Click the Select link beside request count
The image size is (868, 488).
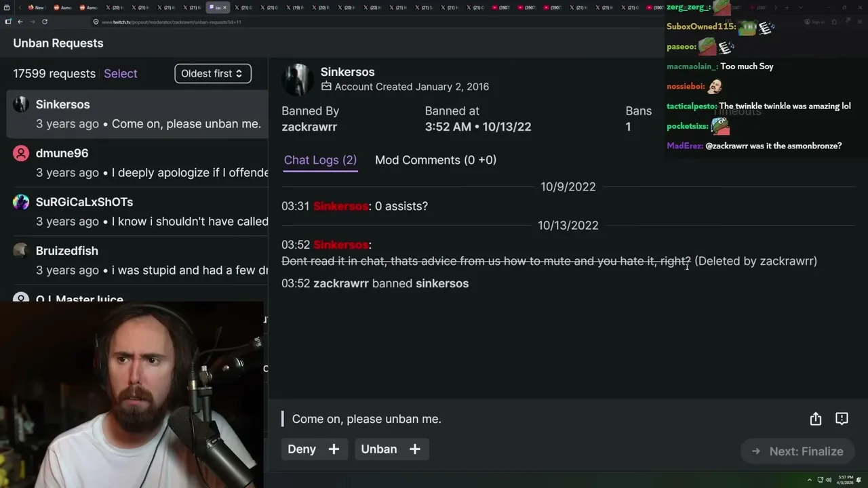tap(121, 73)
